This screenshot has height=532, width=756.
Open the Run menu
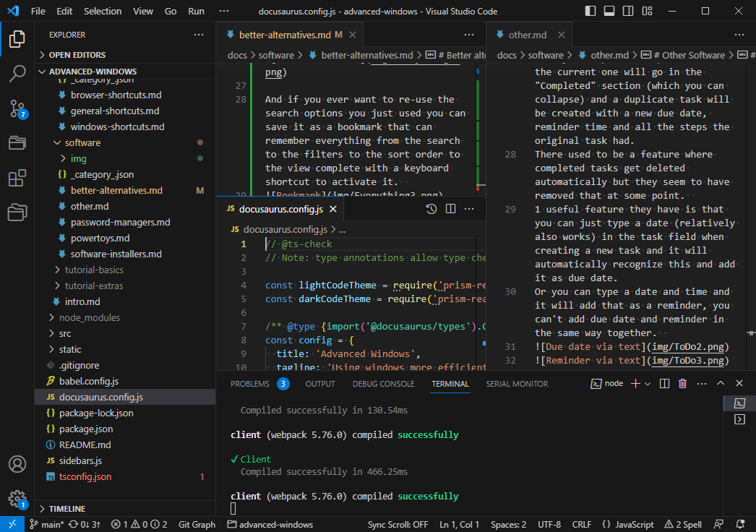click(196, 11)
